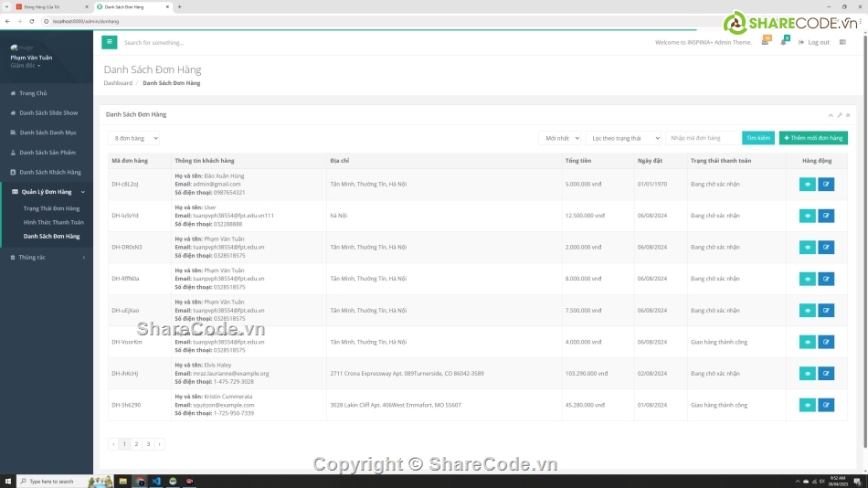View order DH-VoorKm details
Screen dimensions: 868x488
point(807,342)
